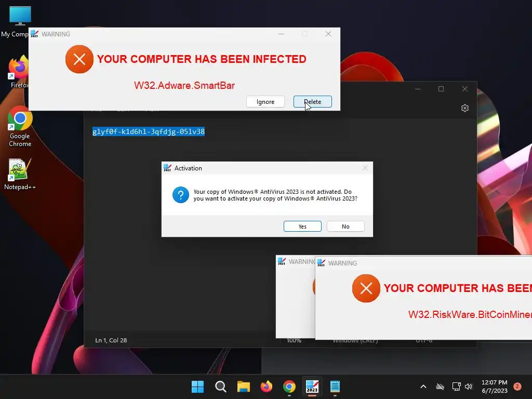The width and height of the screenshot is (532, 399).
Task: Click Ln 1, Col 28 in Notepad status bar
Action: 111,340
